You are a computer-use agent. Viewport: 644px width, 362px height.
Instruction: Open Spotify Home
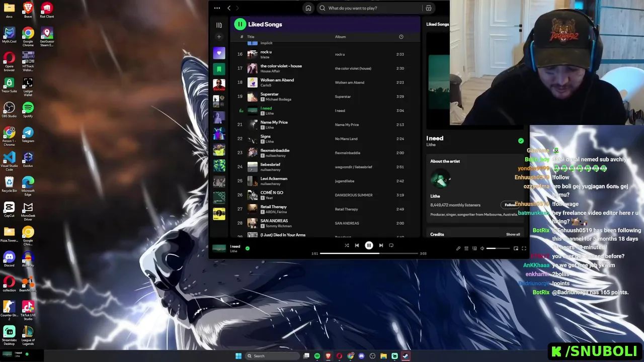click(308, 8)
